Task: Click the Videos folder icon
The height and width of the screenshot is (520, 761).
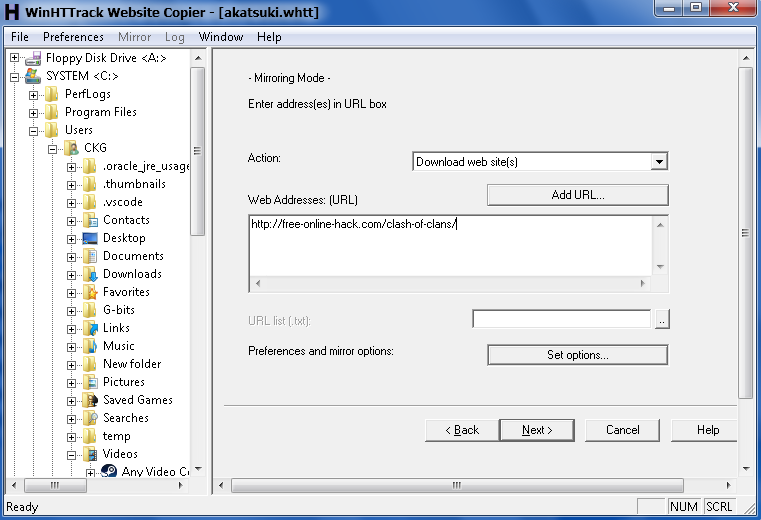Action: [90, 454]
